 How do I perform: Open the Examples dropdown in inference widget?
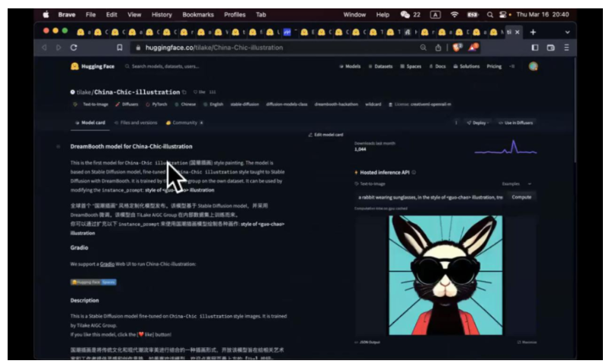pos(517,184)
